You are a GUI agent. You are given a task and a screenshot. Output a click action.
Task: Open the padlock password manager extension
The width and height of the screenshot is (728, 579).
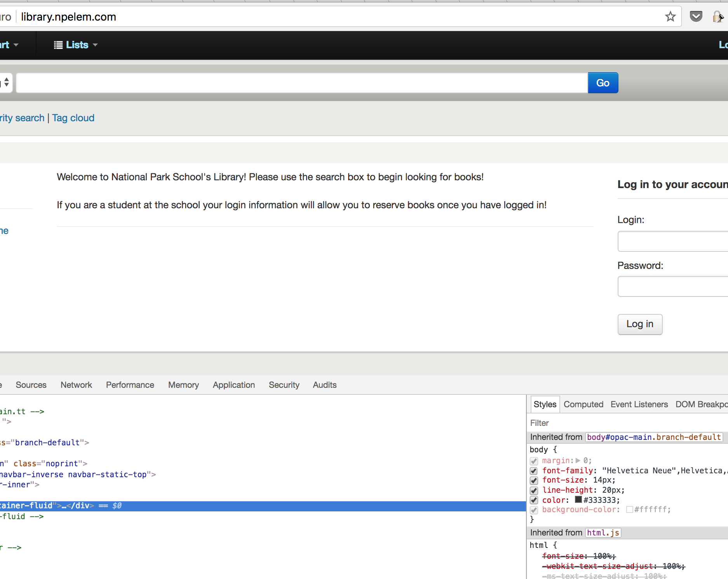[x=717, y=17]
